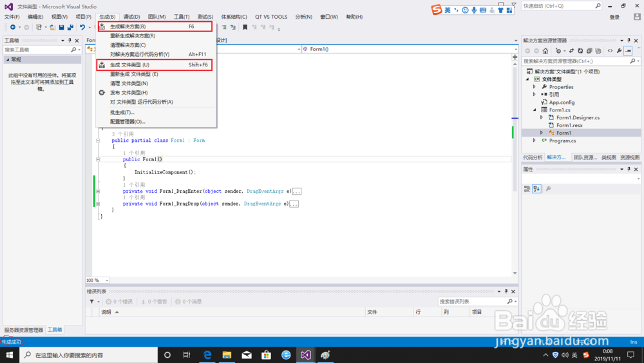644x363 pixels.
Task: Open Visual Studio from the taskbar
Action: [305, 355]
